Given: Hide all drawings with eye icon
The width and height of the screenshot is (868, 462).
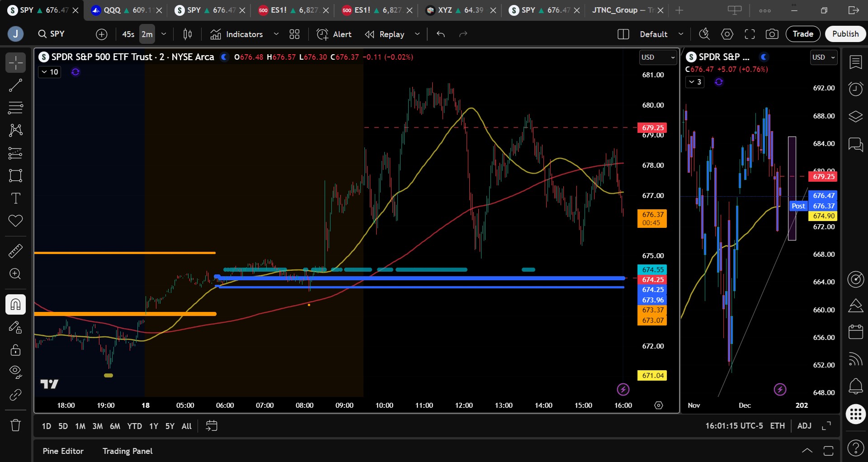Looking at the screenshot, I should [15, 372].
